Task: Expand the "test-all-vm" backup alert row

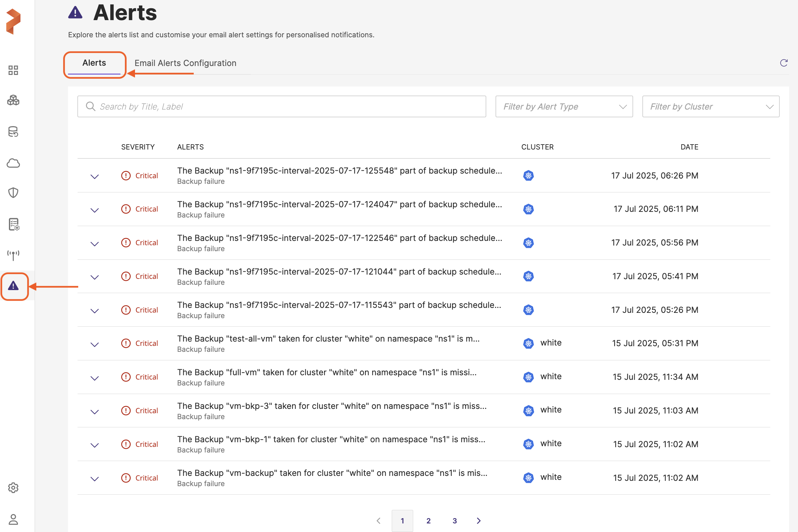Action: [x=95, y=344]
